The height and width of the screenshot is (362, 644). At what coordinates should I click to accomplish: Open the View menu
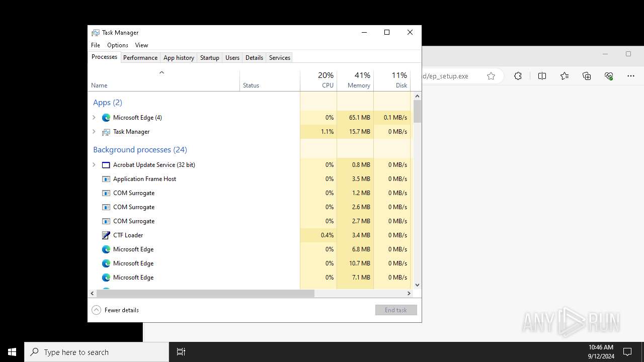(141, 45)
